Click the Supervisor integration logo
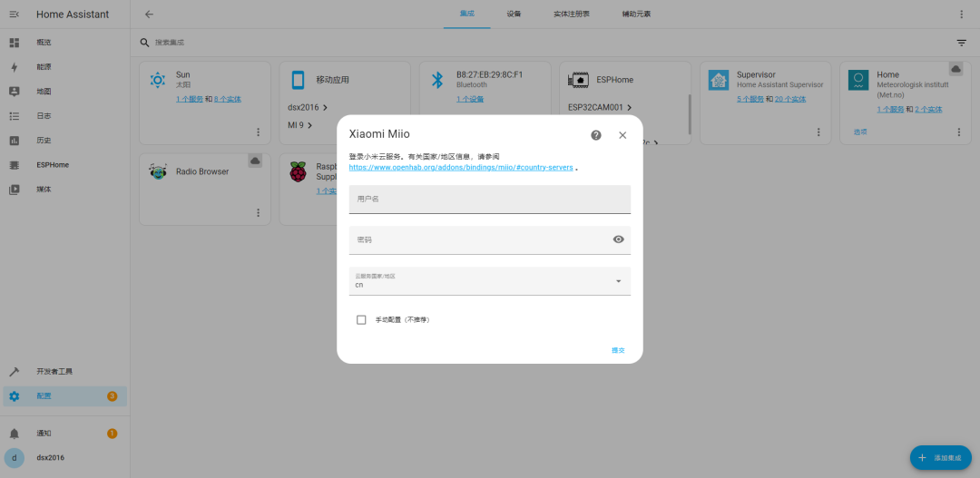Viewport: 980px width, 478px height. 718,80
